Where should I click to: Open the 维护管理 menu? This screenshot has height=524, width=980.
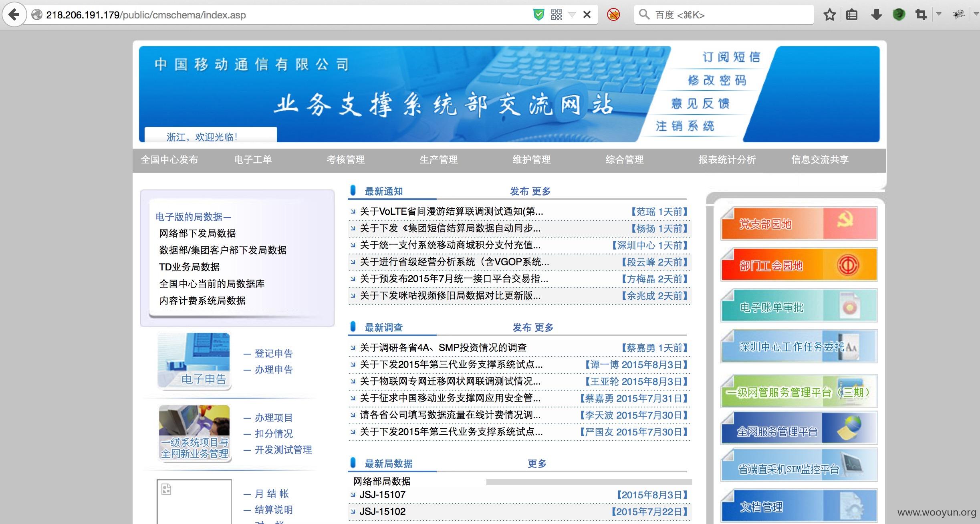tap(531, 160)
